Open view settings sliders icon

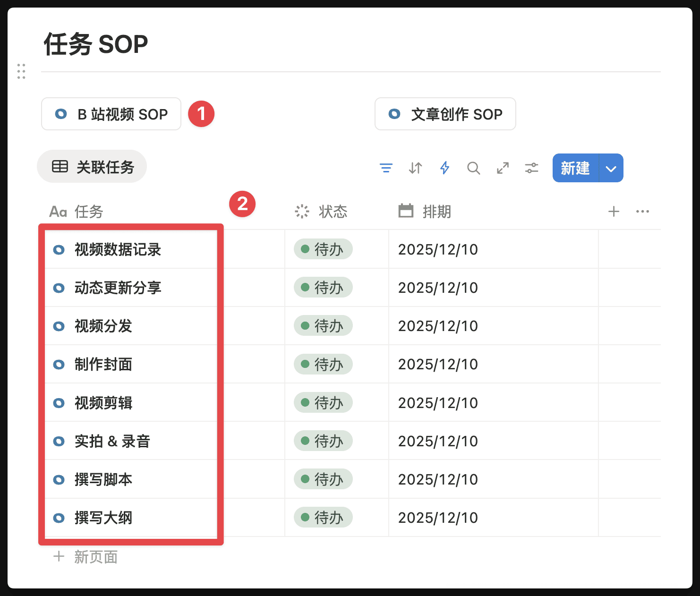[x=531, y=168]
